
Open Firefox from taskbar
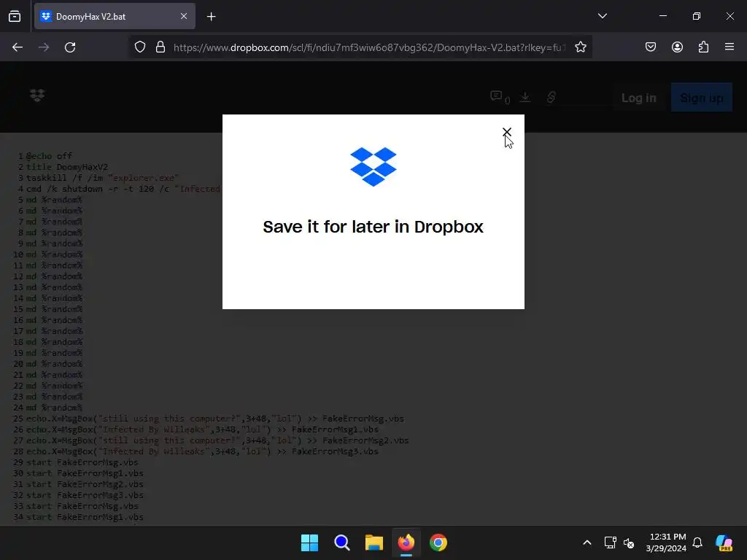point(406,542)
